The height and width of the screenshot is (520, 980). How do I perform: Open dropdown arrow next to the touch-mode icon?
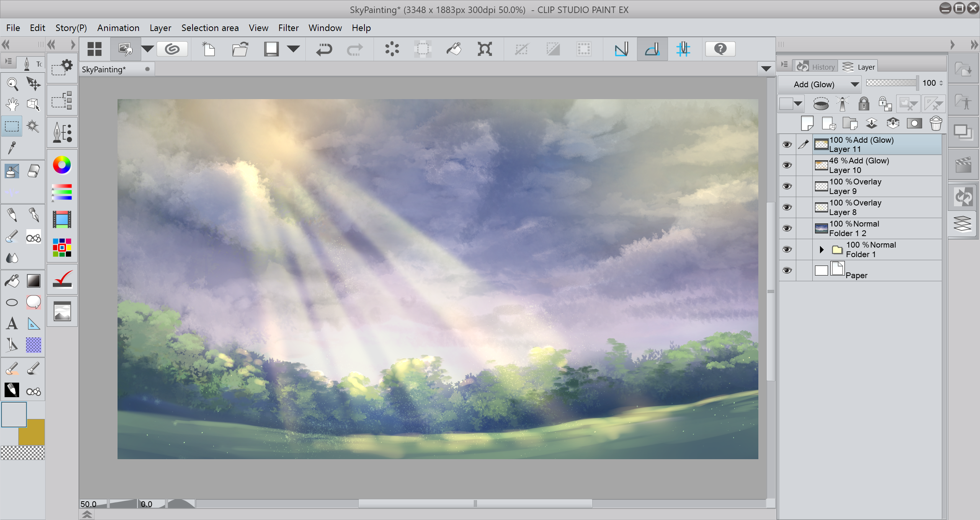point(147,49)
